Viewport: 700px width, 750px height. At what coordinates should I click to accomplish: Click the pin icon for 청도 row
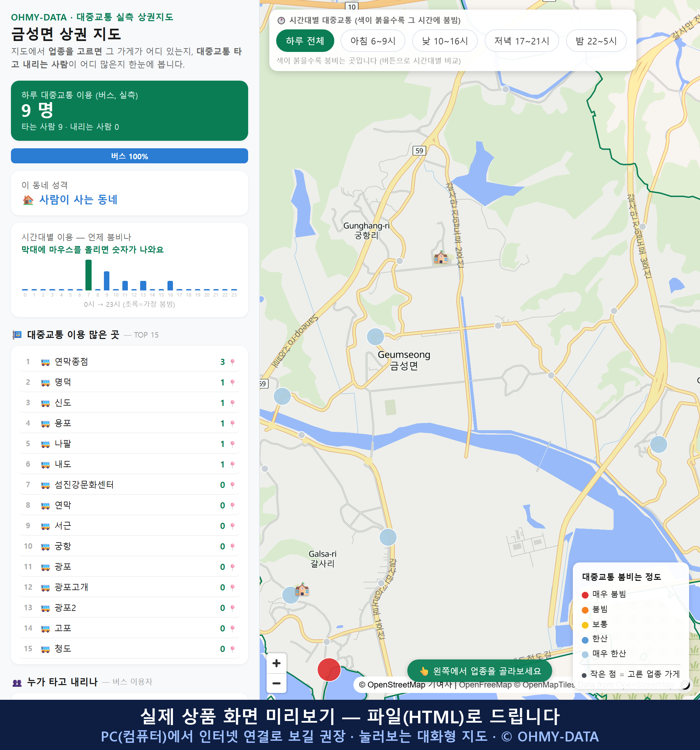coord(232,649)
